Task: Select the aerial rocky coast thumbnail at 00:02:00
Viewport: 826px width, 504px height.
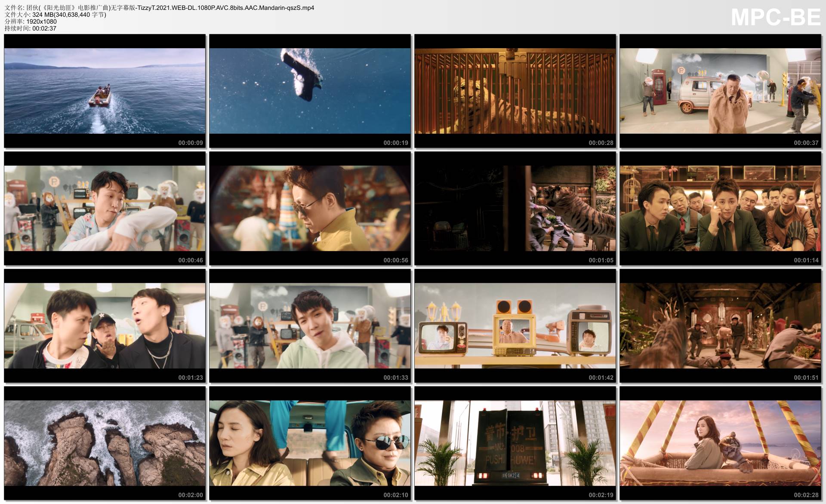Action: point(105,443)
